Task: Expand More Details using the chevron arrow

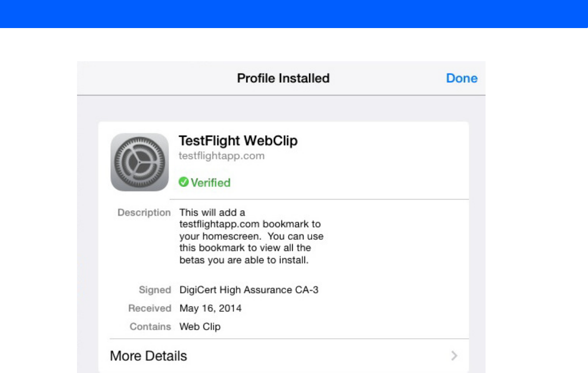Action: point(454,355)
